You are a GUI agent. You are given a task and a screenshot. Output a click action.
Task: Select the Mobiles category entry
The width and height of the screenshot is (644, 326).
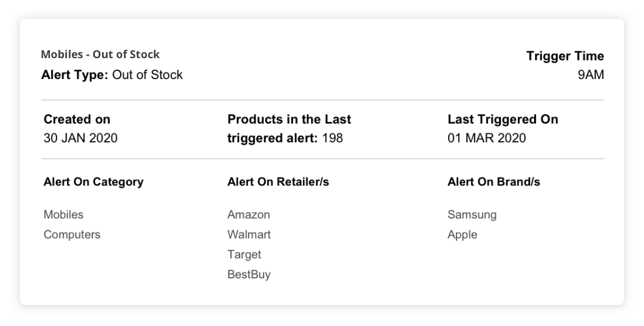click(x=64, y=215)
